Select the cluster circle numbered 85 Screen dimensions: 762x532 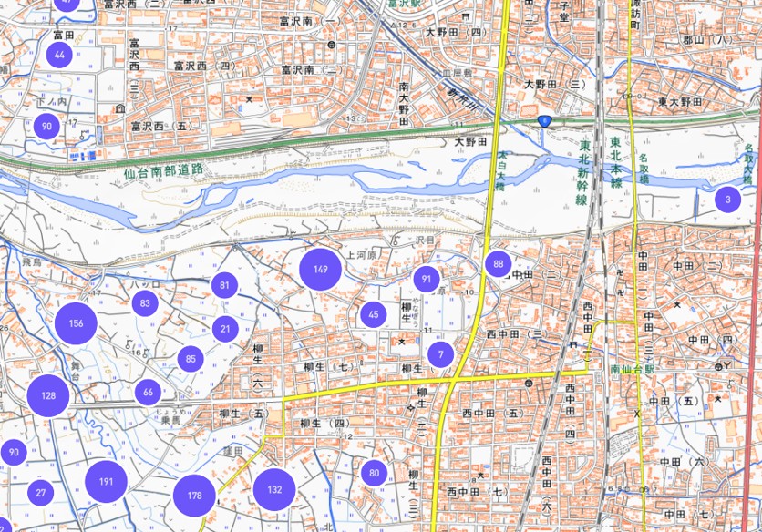190,359
